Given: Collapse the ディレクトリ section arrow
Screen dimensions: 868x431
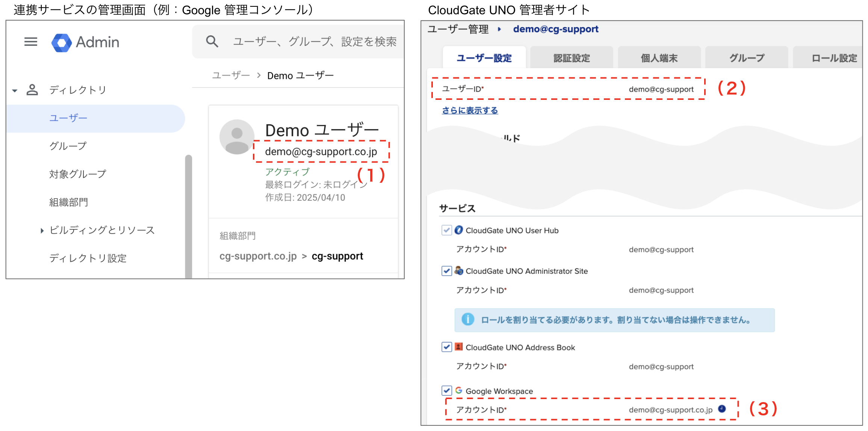Looking at the screenshot, I should pos(15,90).
